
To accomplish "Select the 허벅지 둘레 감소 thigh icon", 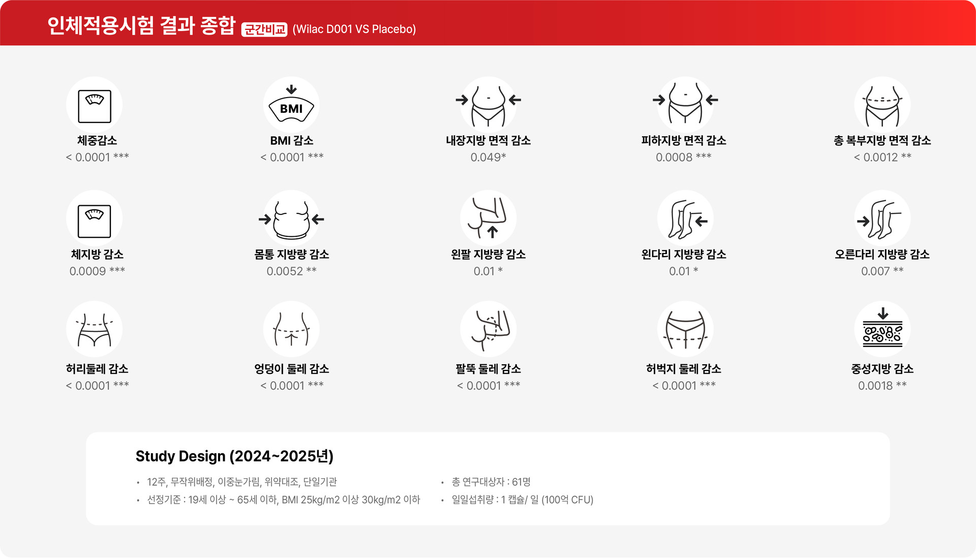I will [685, 330].
